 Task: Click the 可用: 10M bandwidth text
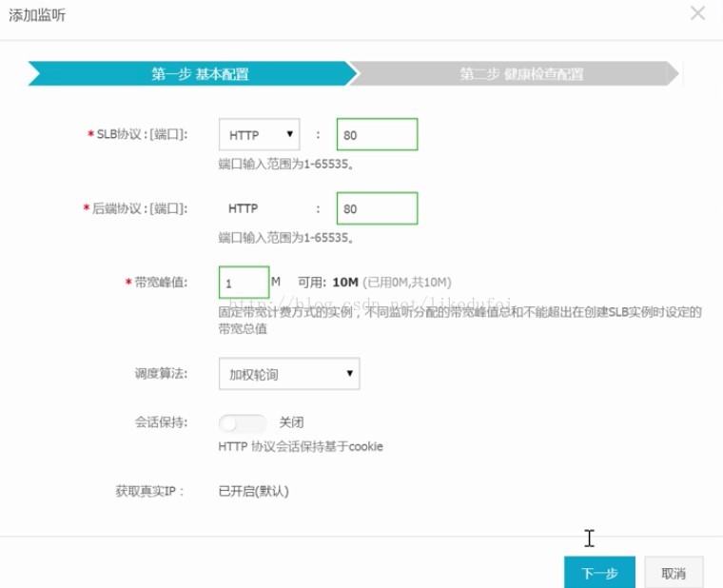[x=328, y=283]
